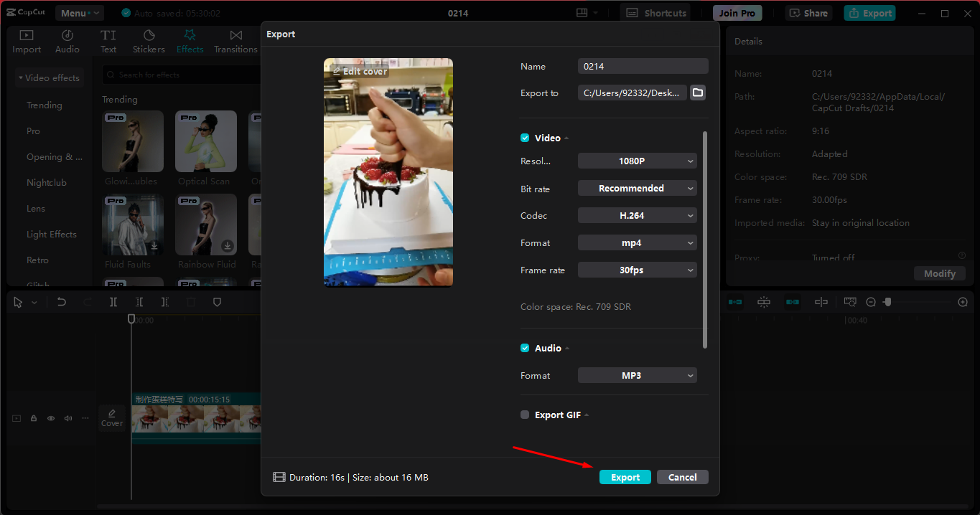Select the Nightclub effects category
Screen dimensions: 980x515
click(x=47, y=183)
